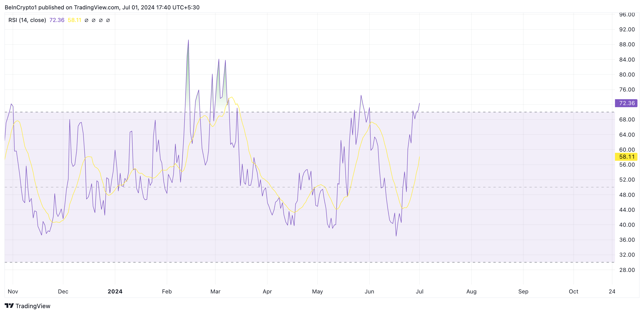This screenshot has width=644, height=314.
Task: Click the first empty-value ∅ symbol
Action: pyautogui.click(x=87, y=20)
